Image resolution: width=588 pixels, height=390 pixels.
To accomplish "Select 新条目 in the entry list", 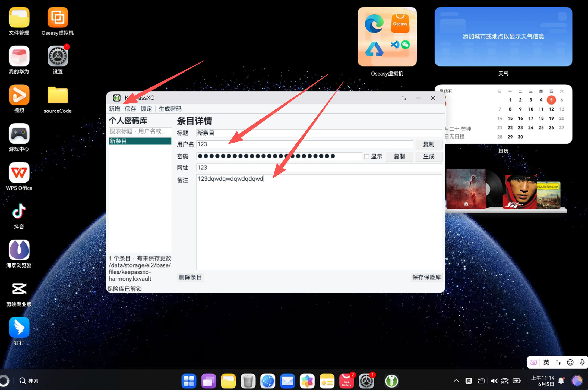I will point(140,141).
